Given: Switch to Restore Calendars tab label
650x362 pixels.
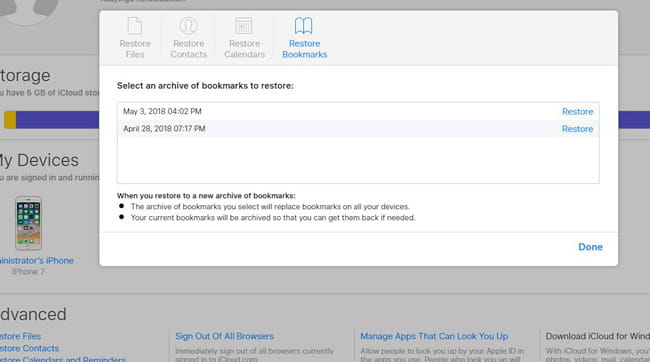Looking at the screenshot, I should (x=244, y=49).
